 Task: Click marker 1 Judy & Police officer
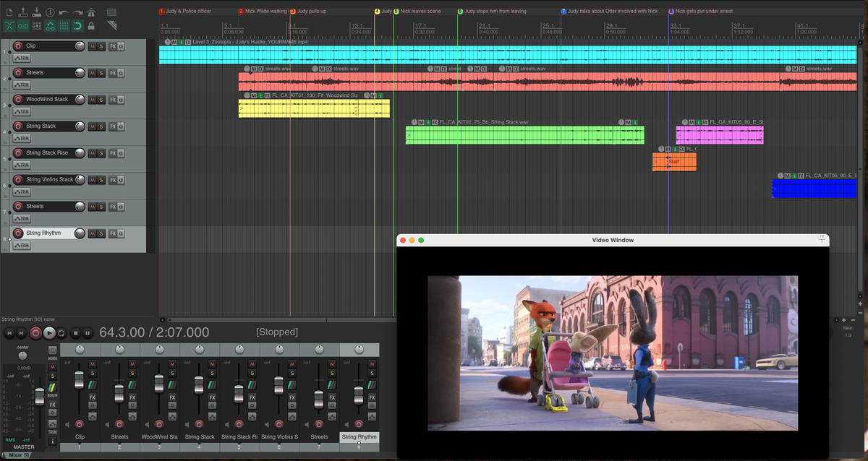click(x=187, y=12)
